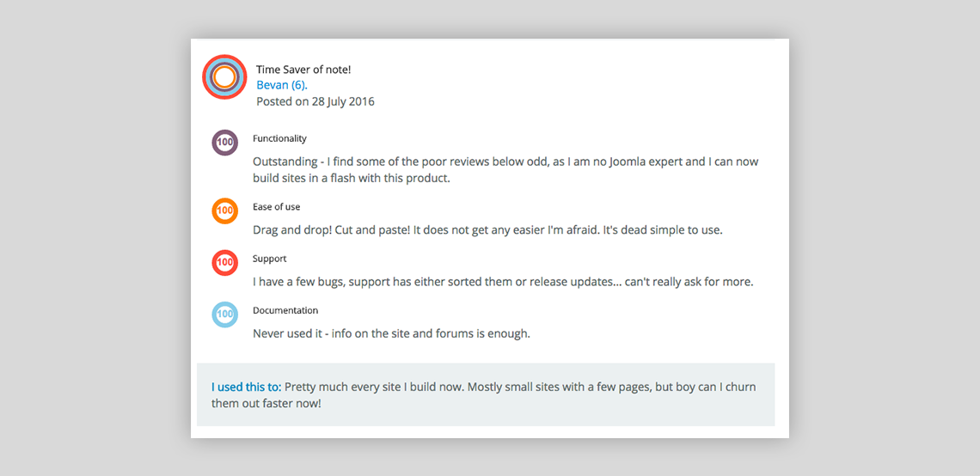Screen dimensions: 980x476
Task: Select the Documentation heading label
Action: coord(285,310)
